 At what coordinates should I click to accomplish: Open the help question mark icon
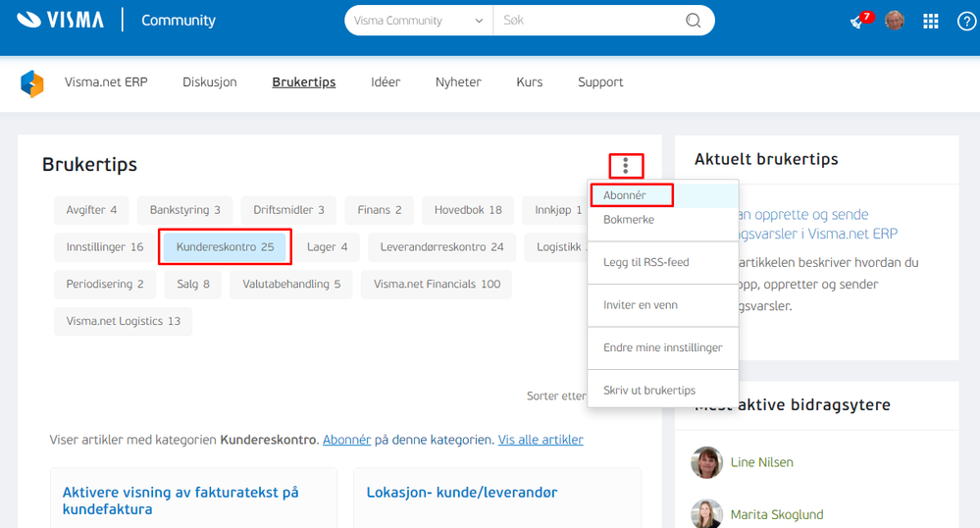tap(966, 22)
